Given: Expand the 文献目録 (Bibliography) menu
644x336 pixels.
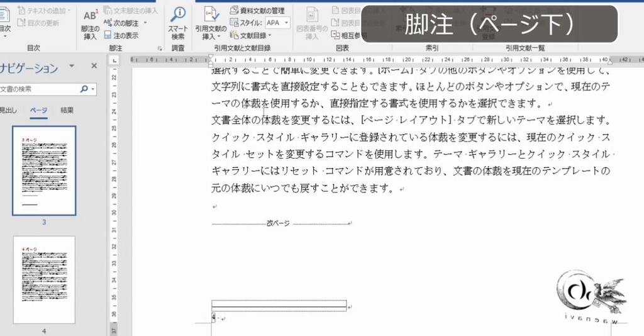Looking at the screenshot, I should click(250, 36).
